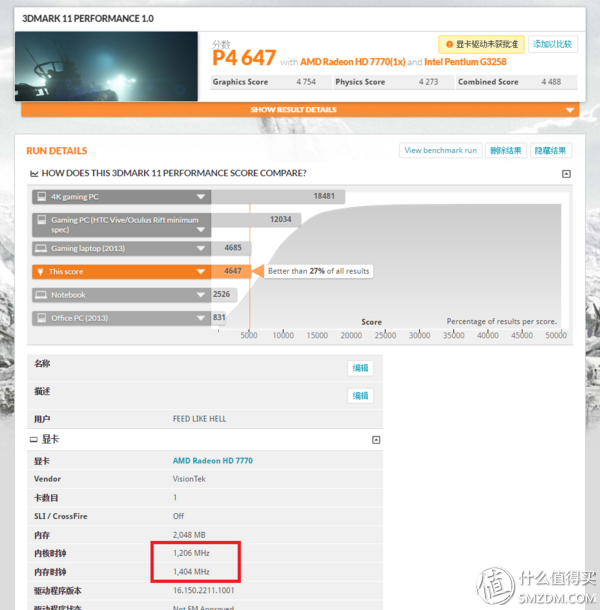Click the monitor icon for 4K gaming PC
This screenshot has width=600, height=610.
click(x=41, y=196)
